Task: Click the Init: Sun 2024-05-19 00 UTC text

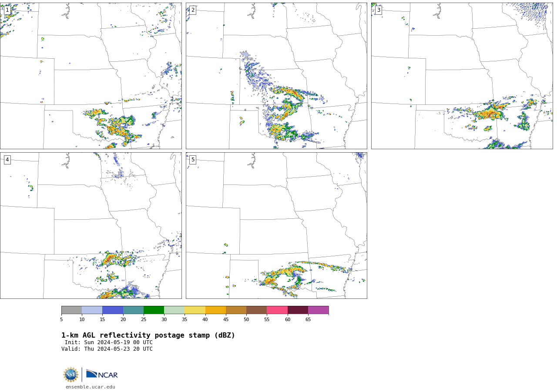Action: [109, 342]
